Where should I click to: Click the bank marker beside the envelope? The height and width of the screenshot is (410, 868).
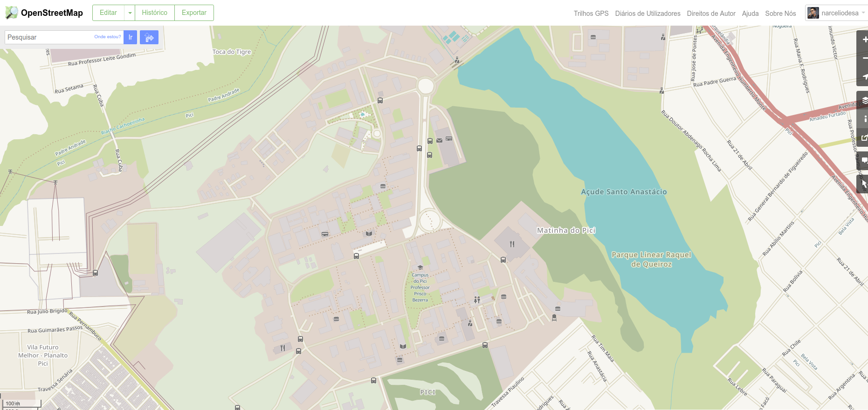449,139
